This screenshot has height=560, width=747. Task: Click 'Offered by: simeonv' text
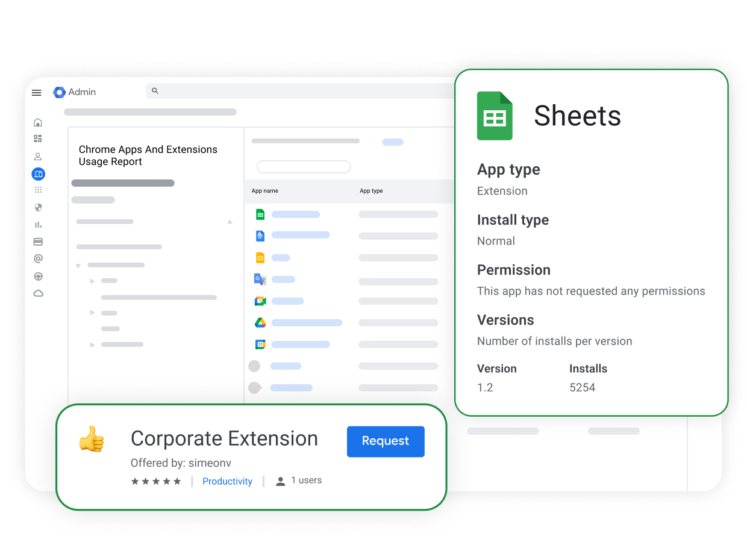click(181, 463)
